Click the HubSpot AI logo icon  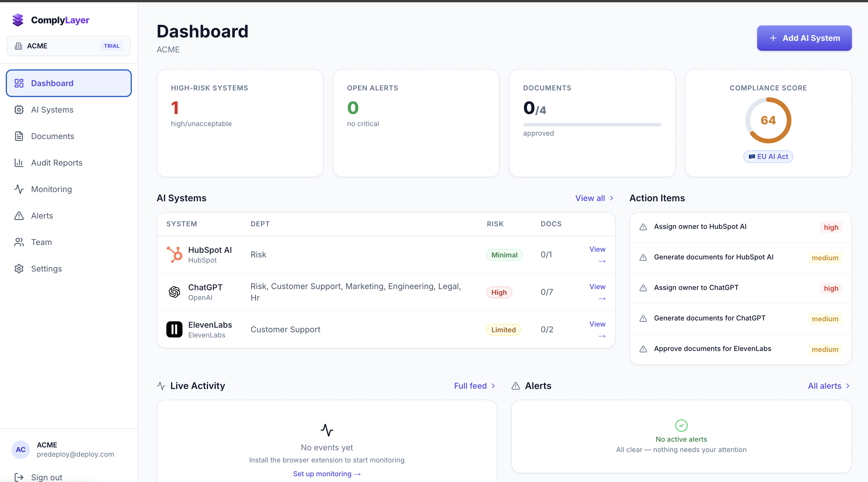click(174, 255)
